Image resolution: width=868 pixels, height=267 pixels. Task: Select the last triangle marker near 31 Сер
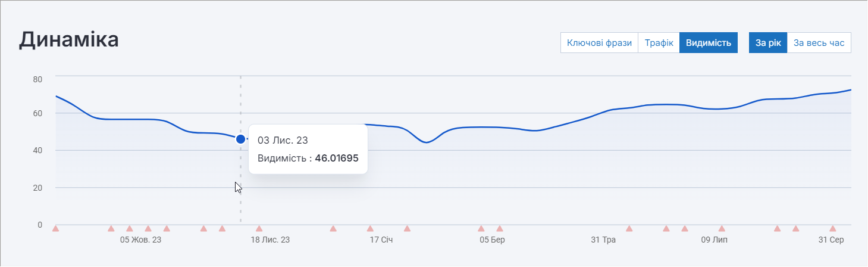pos(832,228)
